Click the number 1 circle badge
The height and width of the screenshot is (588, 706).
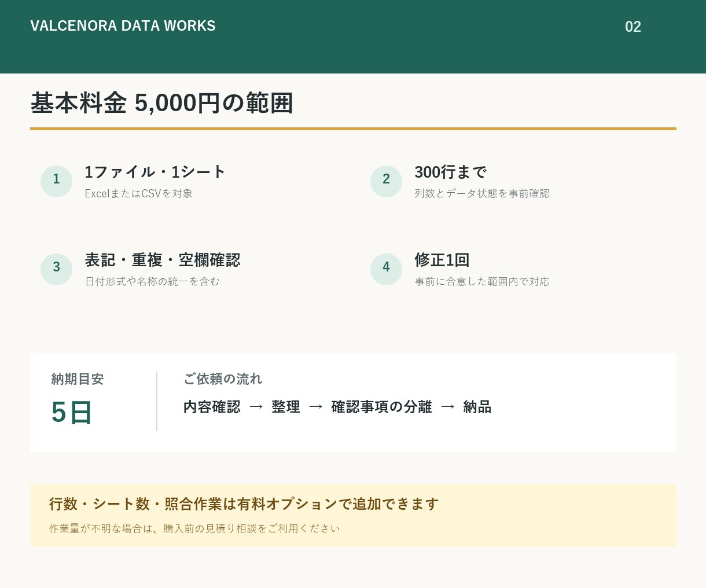[56, 181]
